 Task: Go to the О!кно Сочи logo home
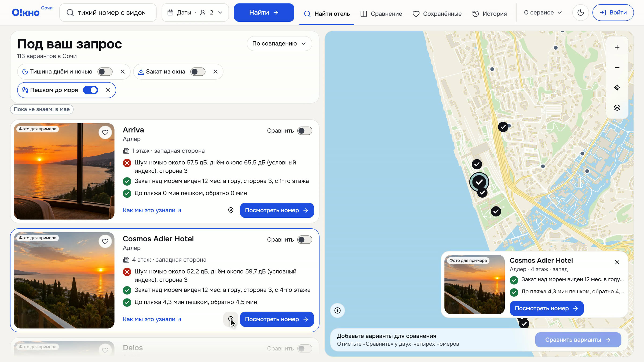(x=32, y=12)
